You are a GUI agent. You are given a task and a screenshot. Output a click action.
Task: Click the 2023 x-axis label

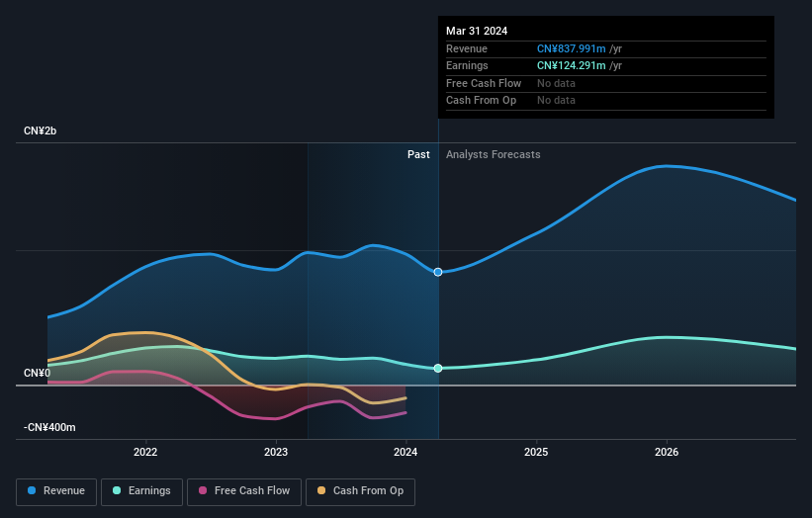(x=276, y=452)
